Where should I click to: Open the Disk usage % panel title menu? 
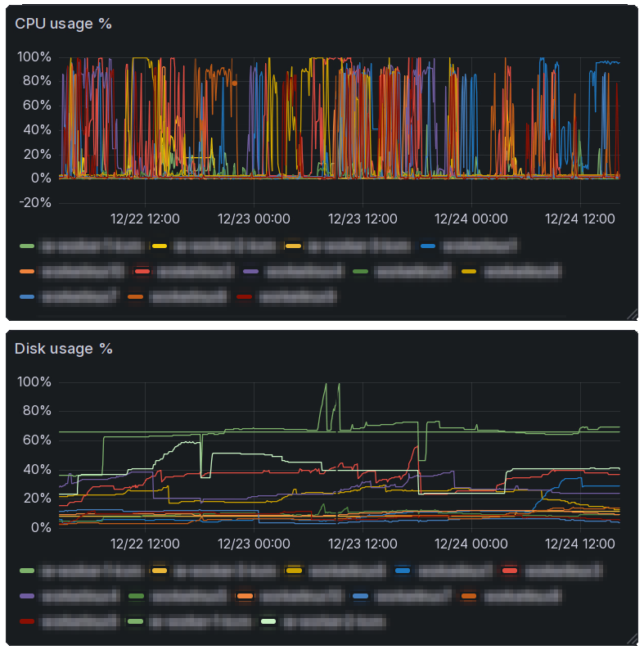coord(64,349)
